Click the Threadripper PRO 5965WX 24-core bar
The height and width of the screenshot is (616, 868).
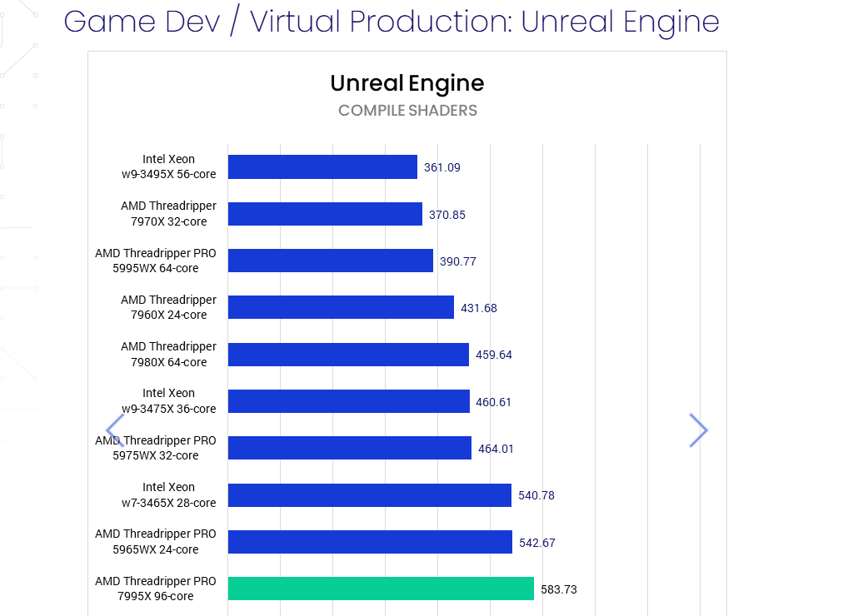[x=370, y=542]
